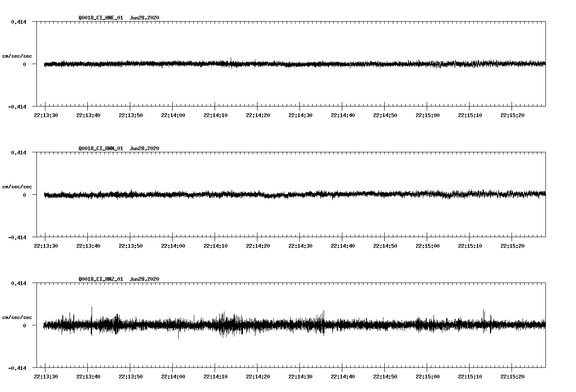Screen dimensions: 576x392
Task: Click the Q0018_CI_HNZ_01 plot title
Action: pyautogui.click(x=101, y=279)
